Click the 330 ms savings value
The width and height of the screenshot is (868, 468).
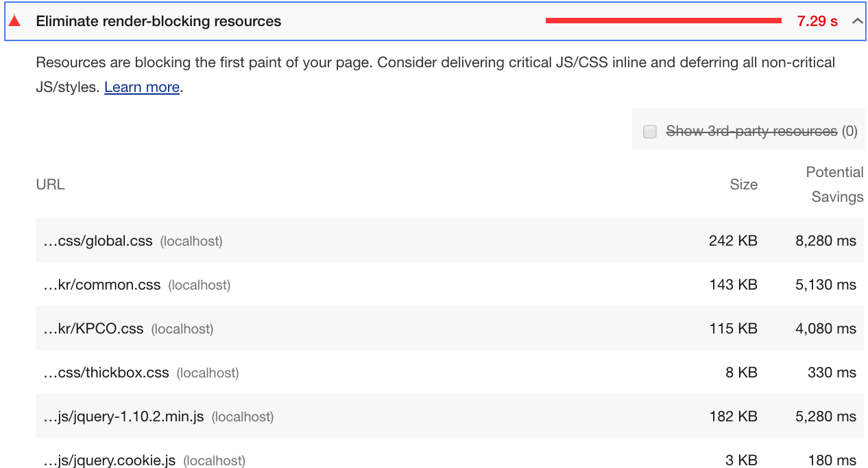click(x=832, y=373)
